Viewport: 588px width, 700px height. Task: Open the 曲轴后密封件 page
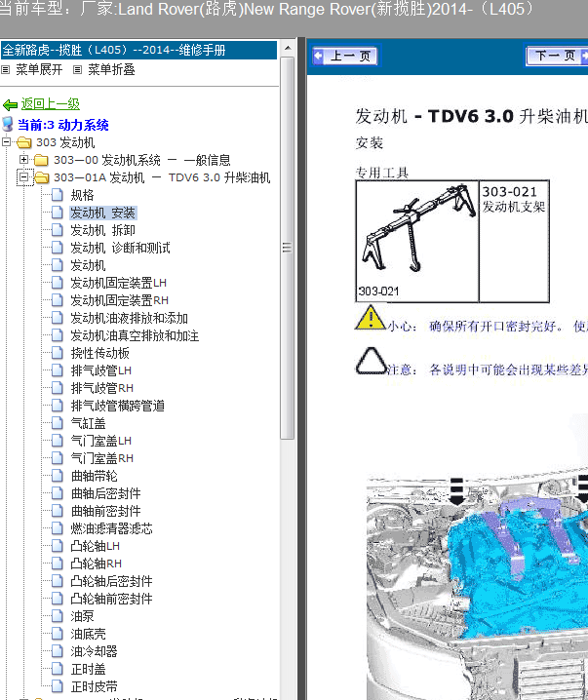pyautogui.click(x=106, y=493)
